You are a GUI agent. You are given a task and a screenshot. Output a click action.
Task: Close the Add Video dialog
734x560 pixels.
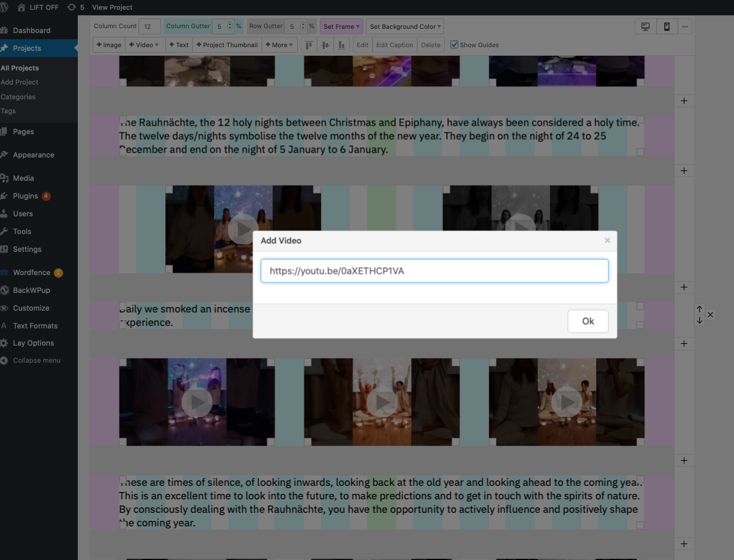tap(607, 241)
